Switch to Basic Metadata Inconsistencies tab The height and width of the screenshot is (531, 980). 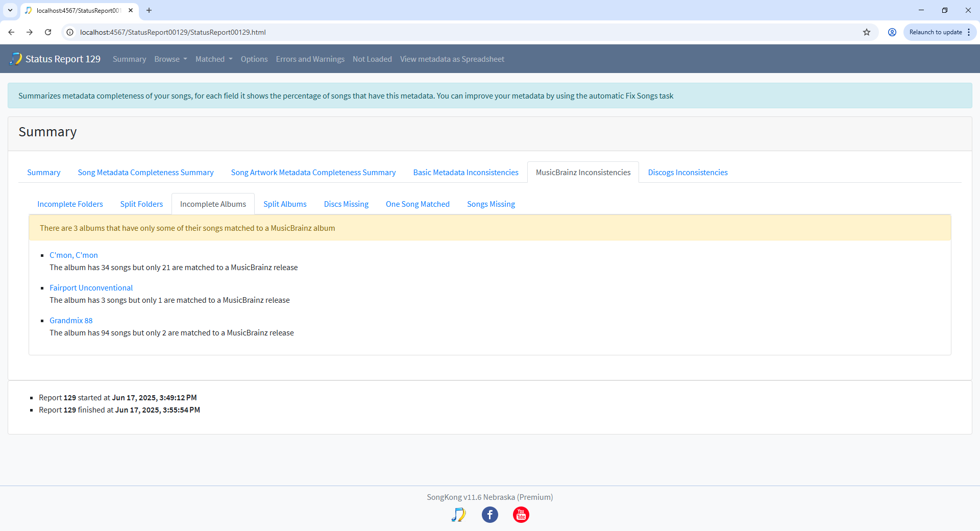point(465,173)
